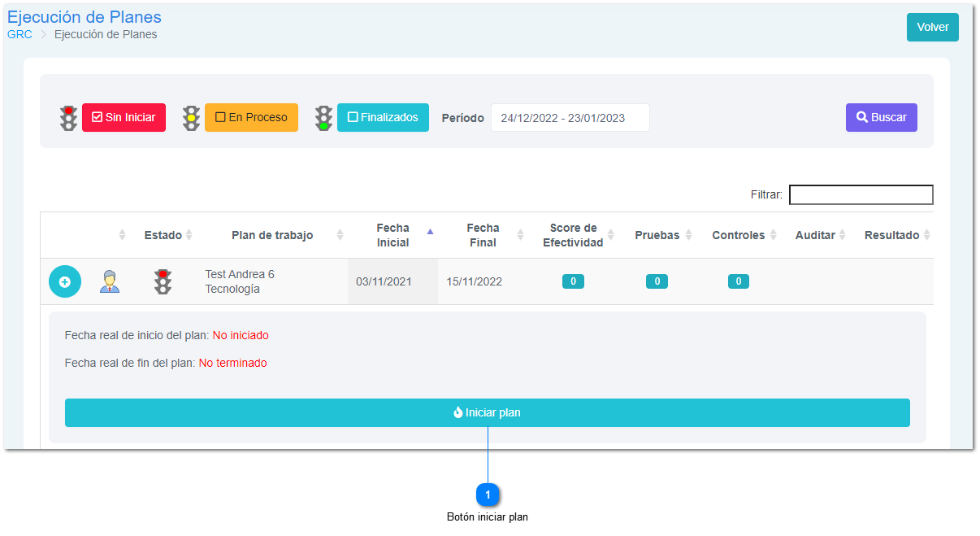Click the Buscar search button

[882, 117]
